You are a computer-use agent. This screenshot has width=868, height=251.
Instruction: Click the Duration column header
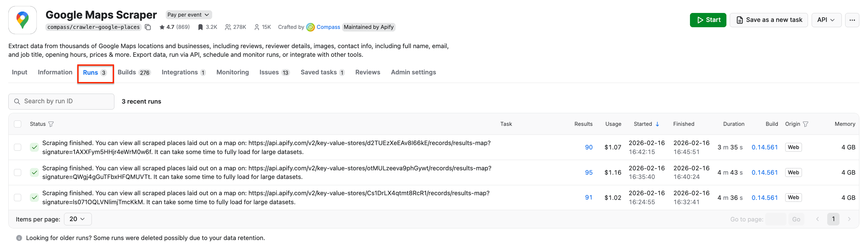pos(733,124)
